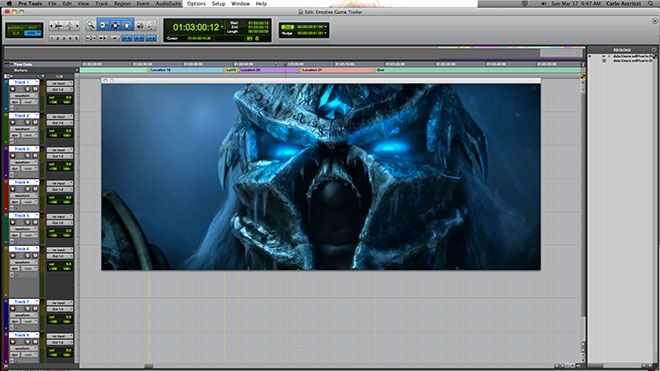Image resolution: width=660 pixels, height=371 pixels.
Task: Select the Pencil tool
Action: 151,26
